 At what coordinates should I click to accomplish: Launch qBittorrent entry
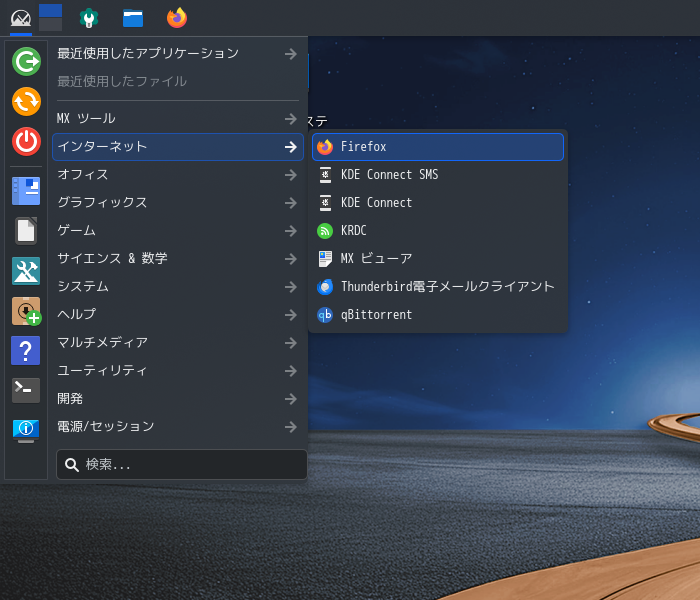click(438, 315)
